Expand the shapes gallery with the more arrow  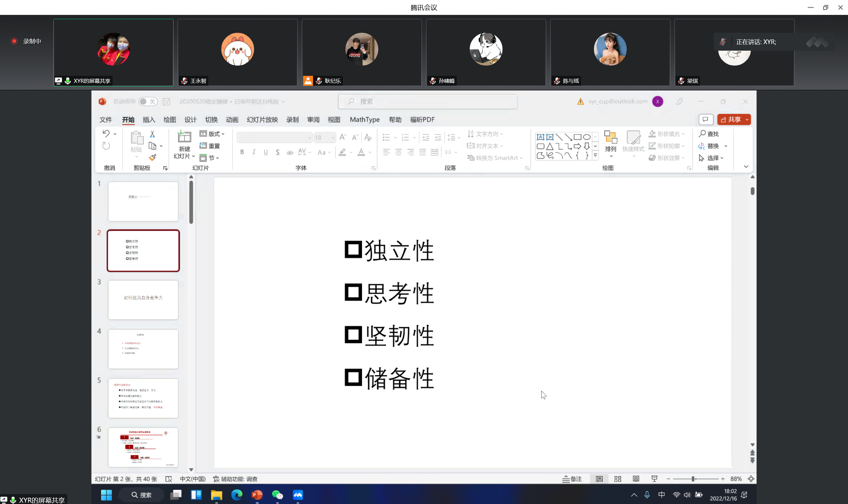595,155
